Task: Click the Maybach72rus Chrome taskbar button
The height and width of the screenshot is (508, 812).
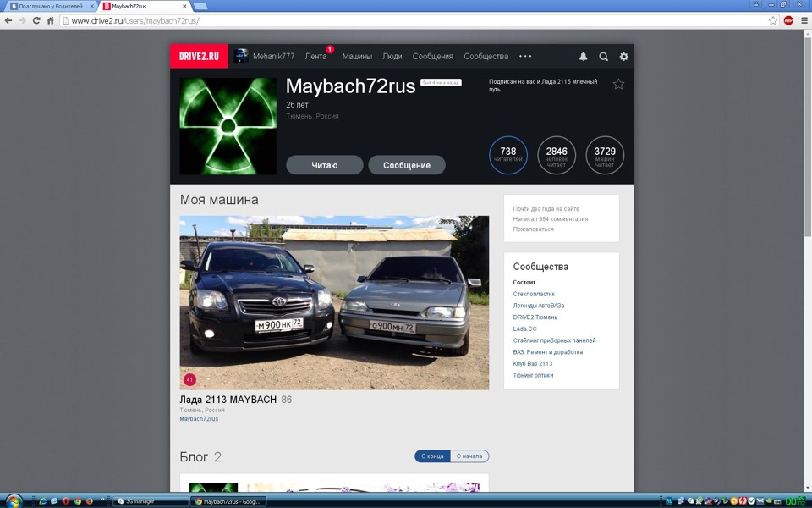Action: tap(229, 501)
